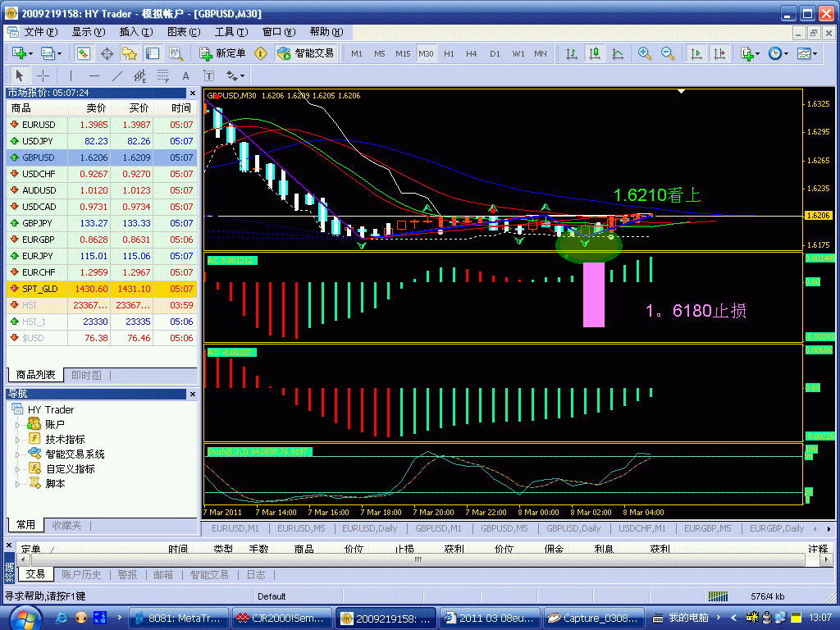
Task: Click the GBPJPY row in market watch
Action: 39,223
